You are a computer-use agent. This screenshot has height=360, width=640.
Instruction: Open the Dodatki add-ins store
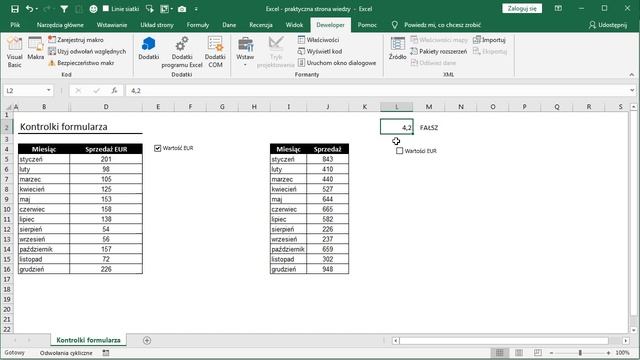pos(149,49)
